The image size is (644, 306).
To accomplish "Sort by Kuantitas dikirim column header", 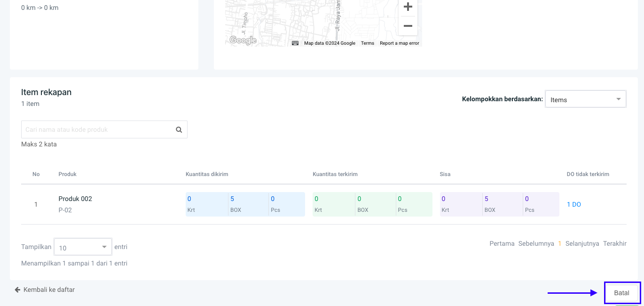I will point(207,174).
